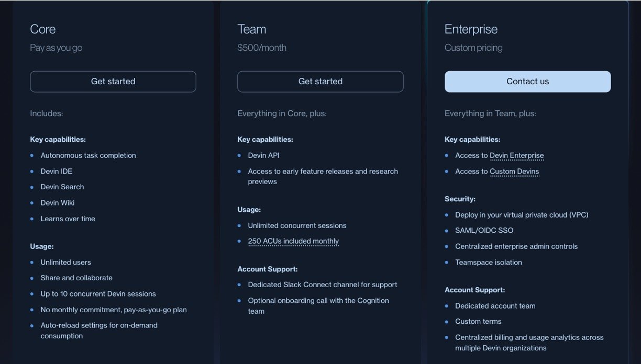Click Get started in the Team plan
The width and height of the screenshot is (641, 364).
click(320, 82)
